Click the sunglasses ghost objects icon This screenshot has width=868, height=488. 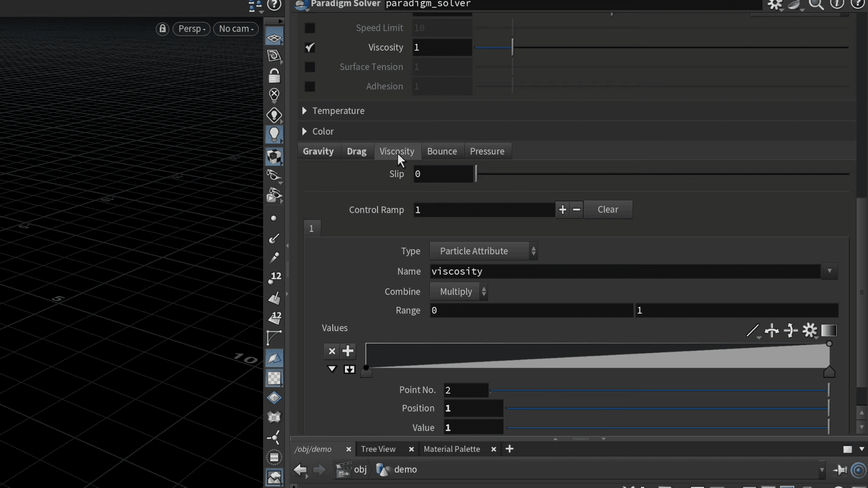(x=274, y=175)
